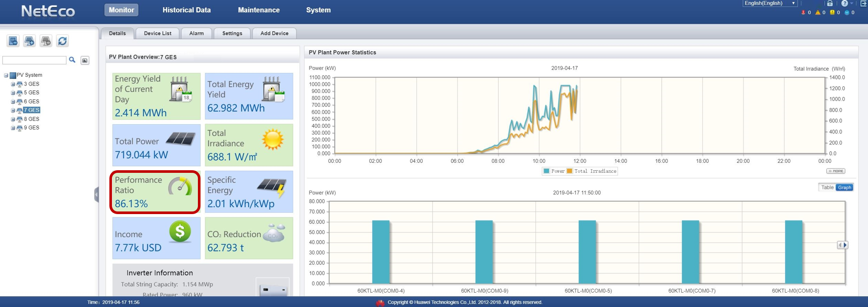
Task: Click the logout icon in the header
Action: [x=864, y=3]
